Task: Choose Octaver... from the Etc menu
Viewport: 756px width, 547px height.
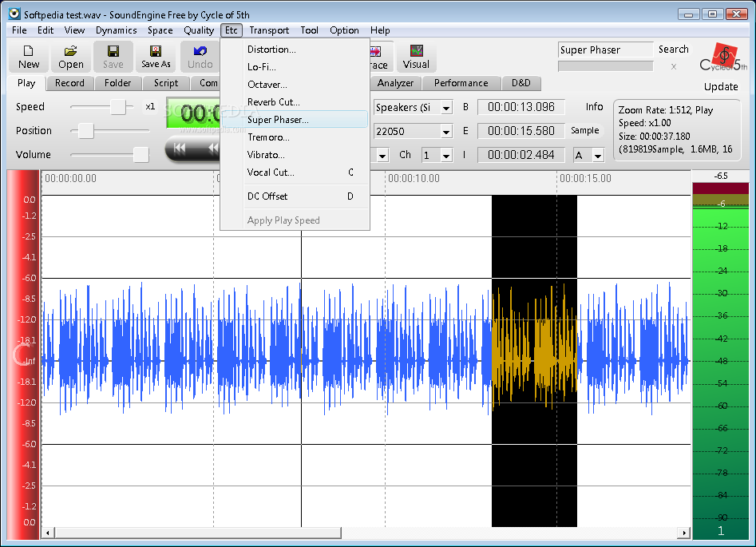Action: click(x=295, y=85)
